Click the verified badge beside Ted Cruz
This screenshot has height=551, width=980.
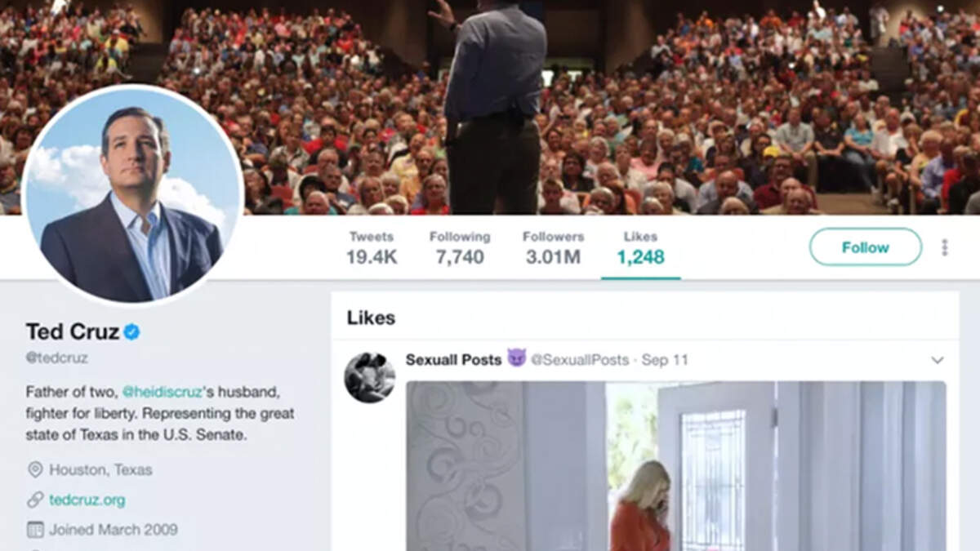coord(131,331)
